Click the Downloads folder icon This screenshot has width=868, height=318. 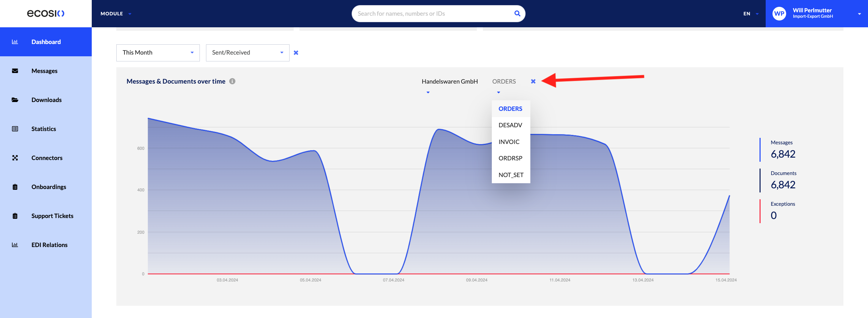coord(15,100)
